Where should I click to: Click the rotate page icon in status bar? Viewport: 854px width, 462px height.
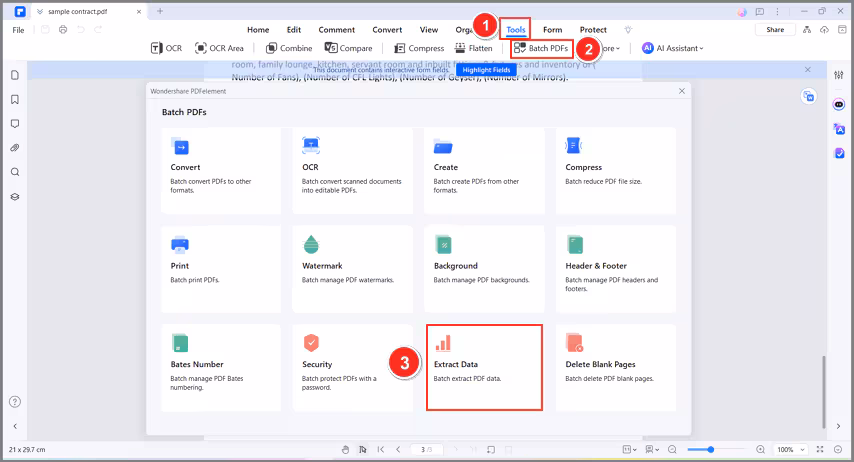(491, 449)
